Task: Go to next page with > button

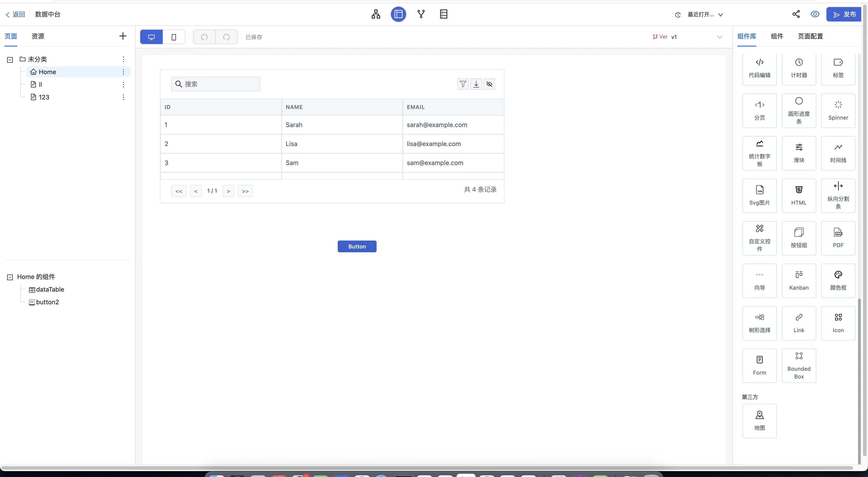Action: pos(228,191)
